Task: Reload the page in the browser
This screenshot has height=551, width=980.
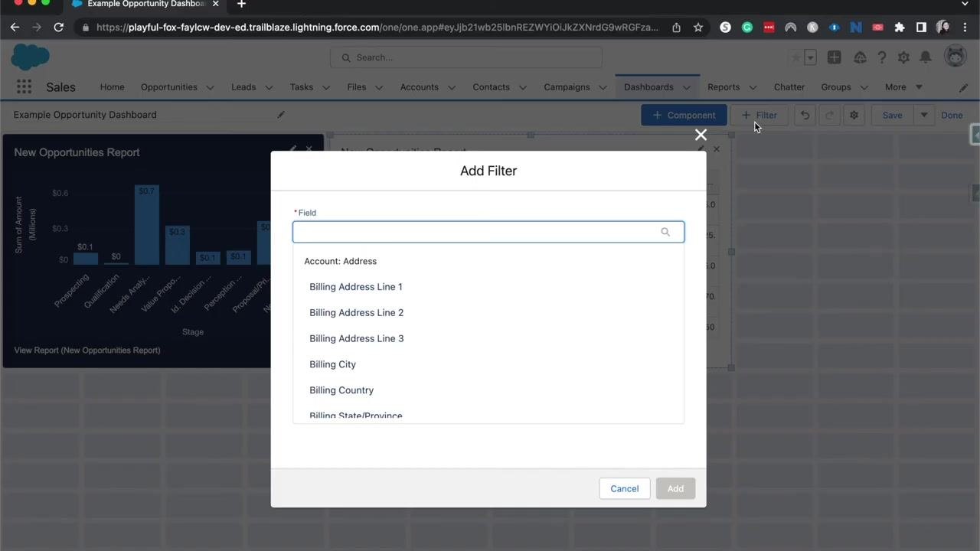Action: [58, 28]
